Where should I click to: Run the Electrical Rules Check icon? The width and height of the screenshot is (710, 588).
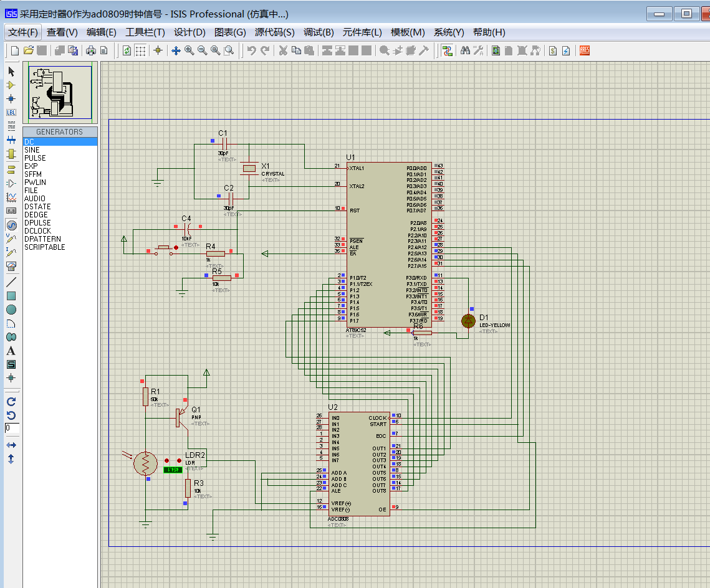click(x=566, y=50)
